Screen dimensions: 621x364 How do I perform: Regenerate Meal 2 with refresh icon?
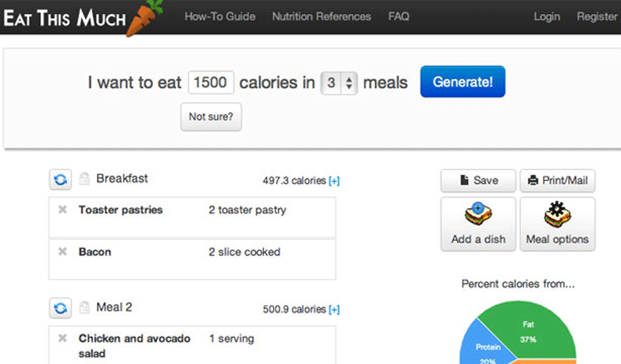point(60,308)
